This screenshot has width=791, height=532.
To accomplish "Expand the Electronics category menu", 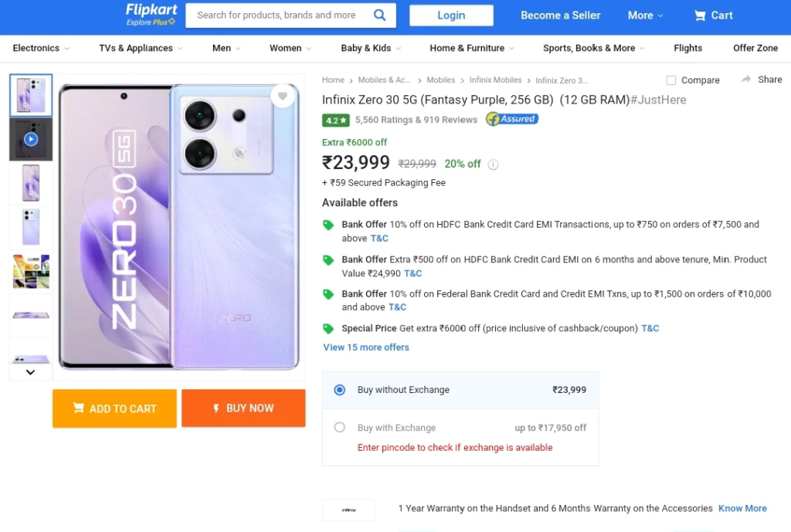I will click(x=42, y=49).
